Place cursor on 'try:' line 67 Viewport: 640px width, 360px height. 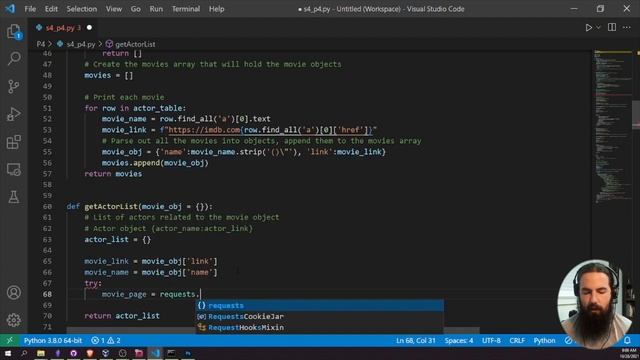[93, 283]
